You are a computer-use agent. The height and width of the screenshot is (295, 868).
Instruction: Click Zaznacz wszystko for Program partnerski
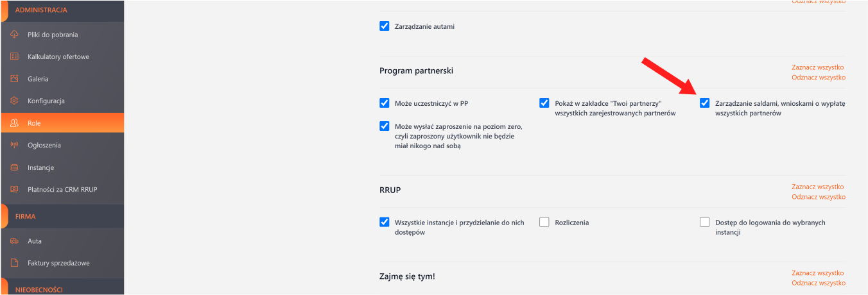[818, 67]
